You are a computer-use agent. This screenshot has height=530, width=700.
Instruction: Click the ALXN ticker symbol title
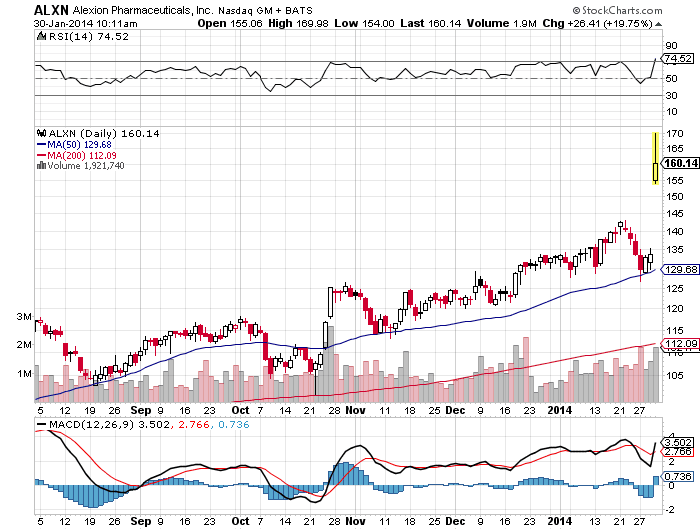51,10
